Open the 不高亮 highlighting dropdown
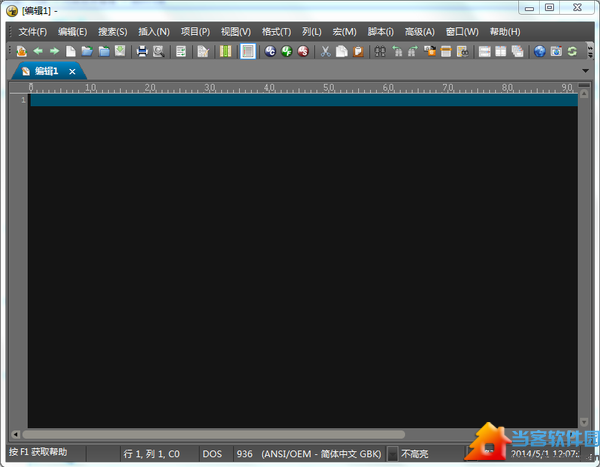600x467 pixels. pos(392,454)
